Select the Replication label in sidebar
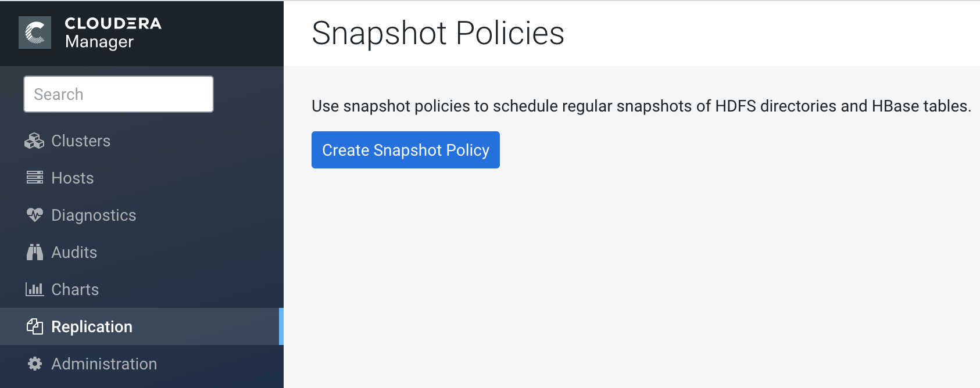The image size is (980, 388). click(92, 326)
